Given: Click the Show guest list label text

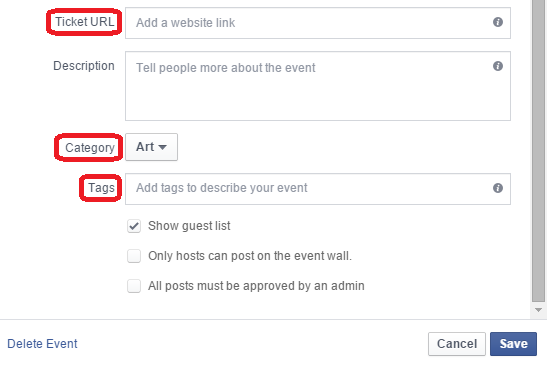Looking at the screenshot, I should click(189, 226).
